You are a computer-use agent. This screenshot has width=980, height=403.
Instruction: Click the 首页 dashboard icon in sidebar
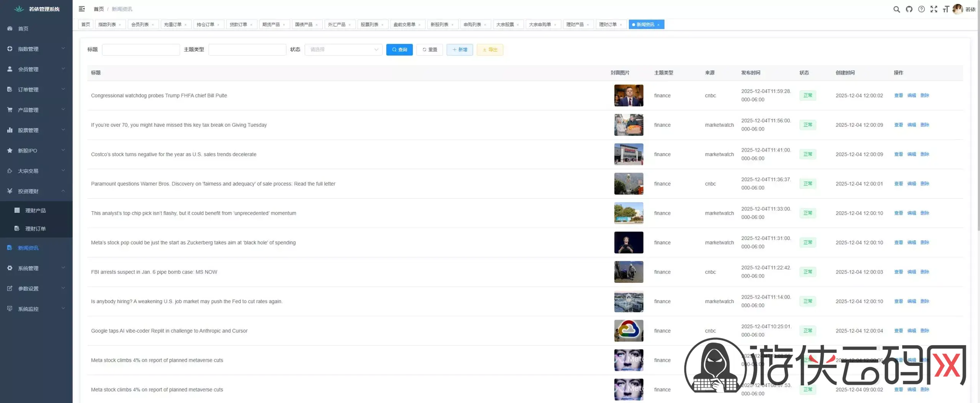click(10, 28)
